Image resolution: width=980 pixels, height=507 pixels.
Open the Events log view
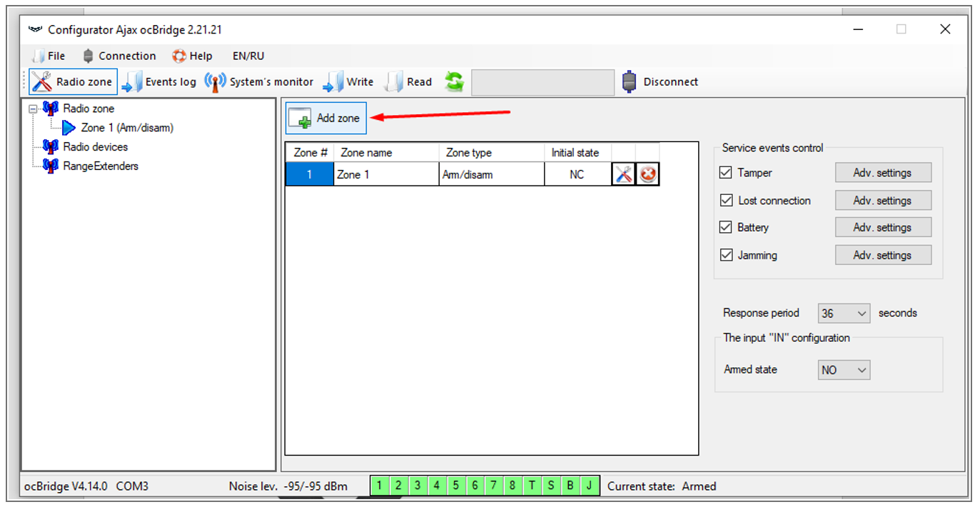pos(158,82)
